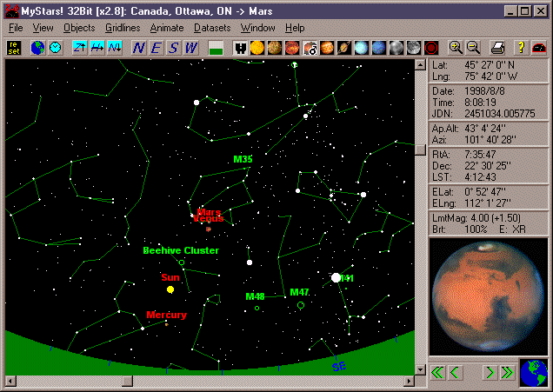Face north with the N direction button
This screenshot has height=392, width=553.
click(138, 48)
